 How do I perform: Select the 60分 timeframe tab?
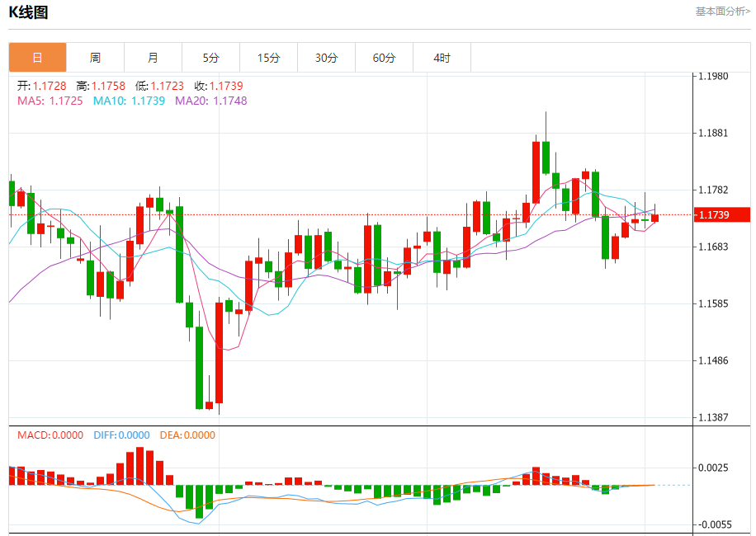(x=384, y=58)
